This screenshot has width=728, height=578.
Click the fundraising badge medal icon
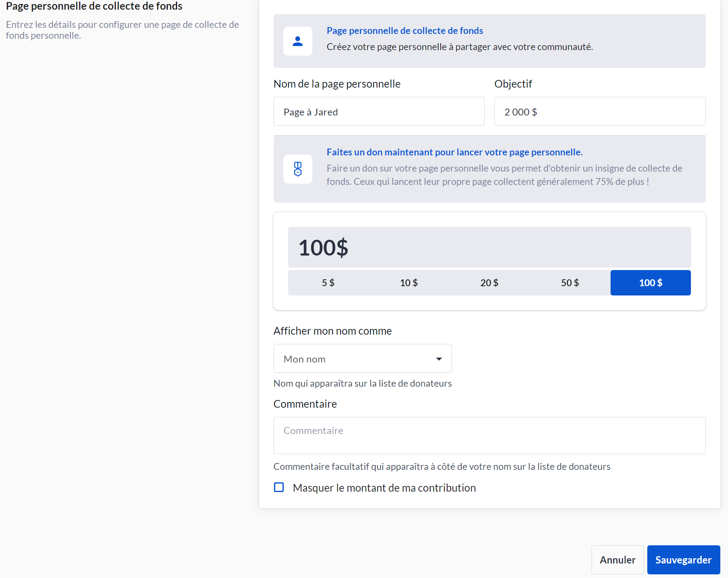[297, 169]
